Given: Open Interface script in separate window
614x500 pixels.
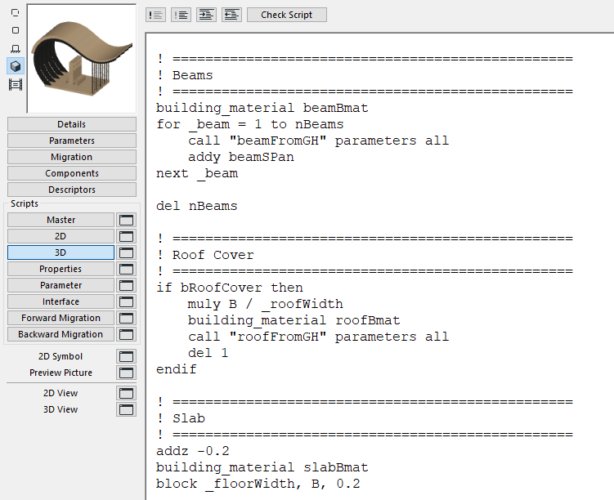Looking at the screenshot, I should click(x=127, y=302).
